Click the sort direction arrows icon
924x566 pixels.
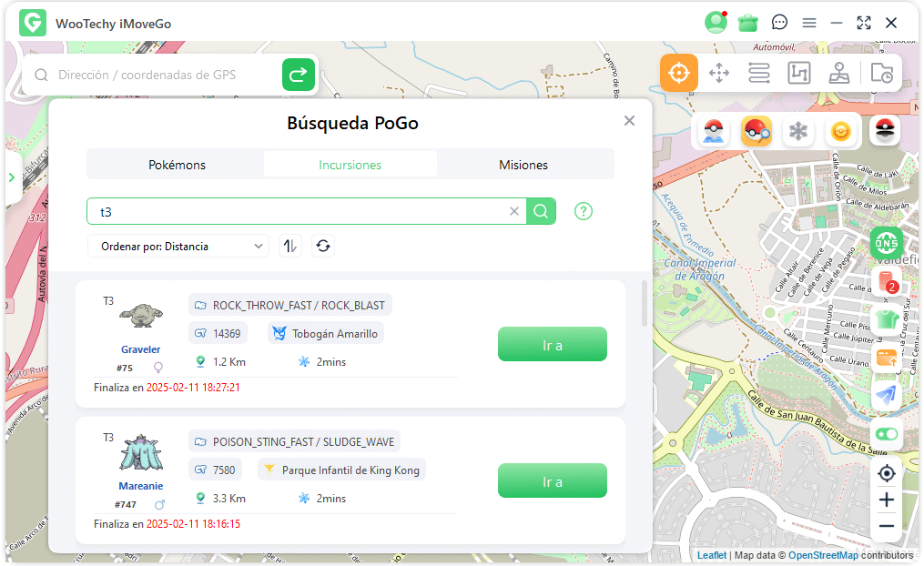290,246
